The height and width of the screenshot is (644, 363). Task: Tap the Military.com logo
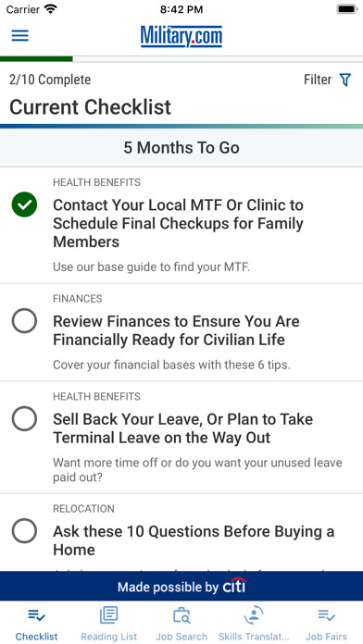[181, 36]
